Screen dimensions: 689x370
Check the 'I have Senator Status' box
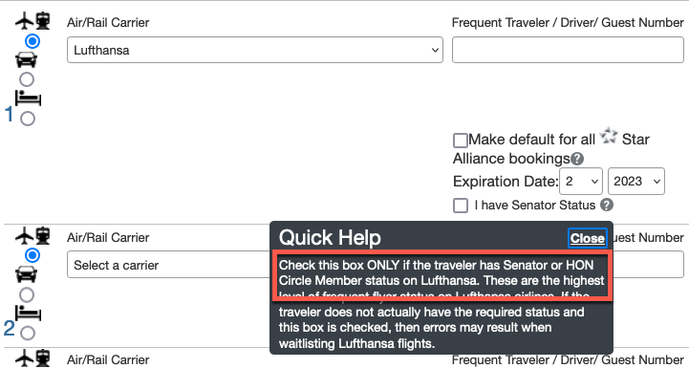[460, 205]
